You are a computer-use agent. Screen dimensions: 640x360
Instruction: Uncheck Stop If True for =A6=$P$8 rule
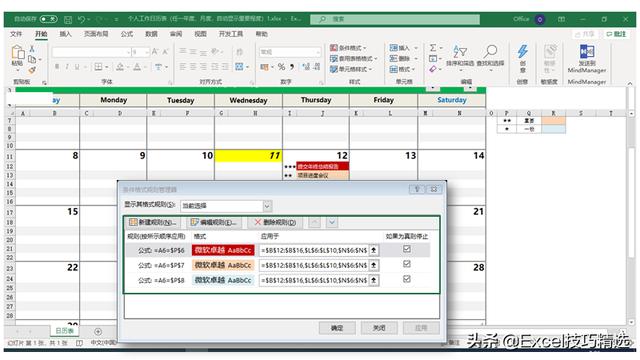(407, 279)
